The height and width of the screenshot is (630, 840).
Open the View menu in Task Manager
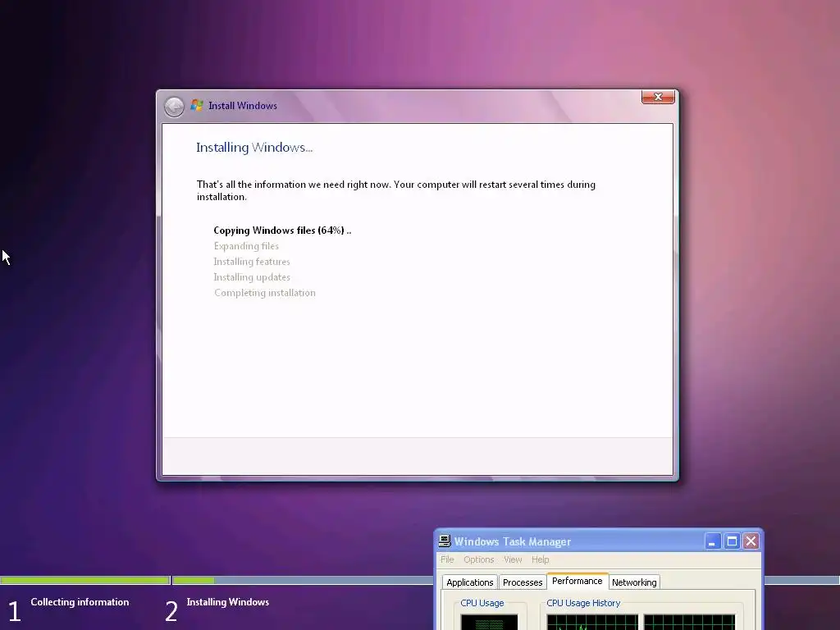[513, 559]
